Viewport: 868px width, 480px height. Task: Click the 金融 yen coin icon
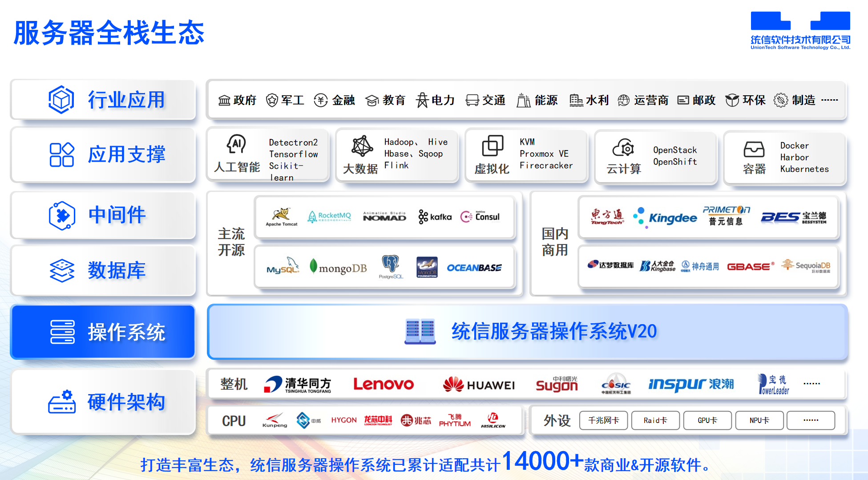320,100
